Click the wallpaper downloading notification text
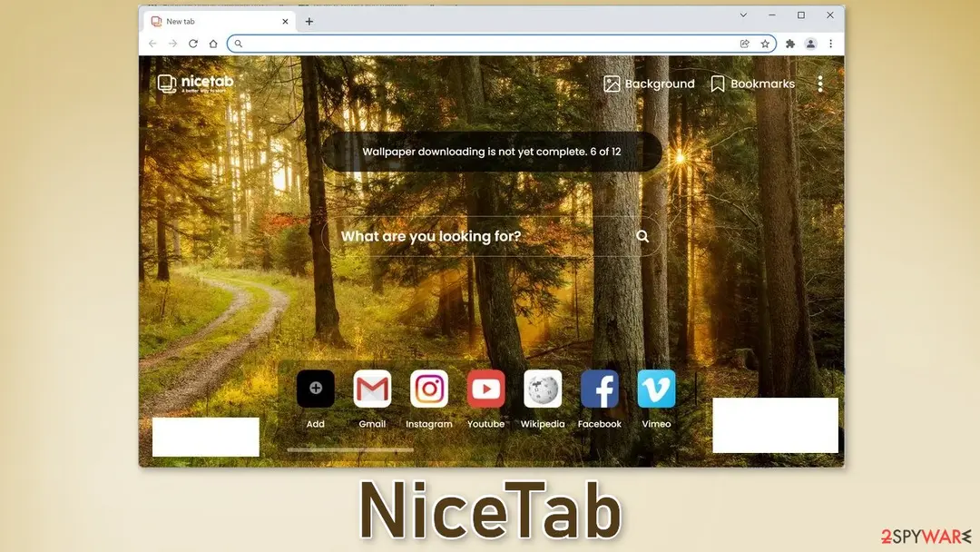This screenshot has height=552, width=980. pyautogui.click(x=492, y=152)
